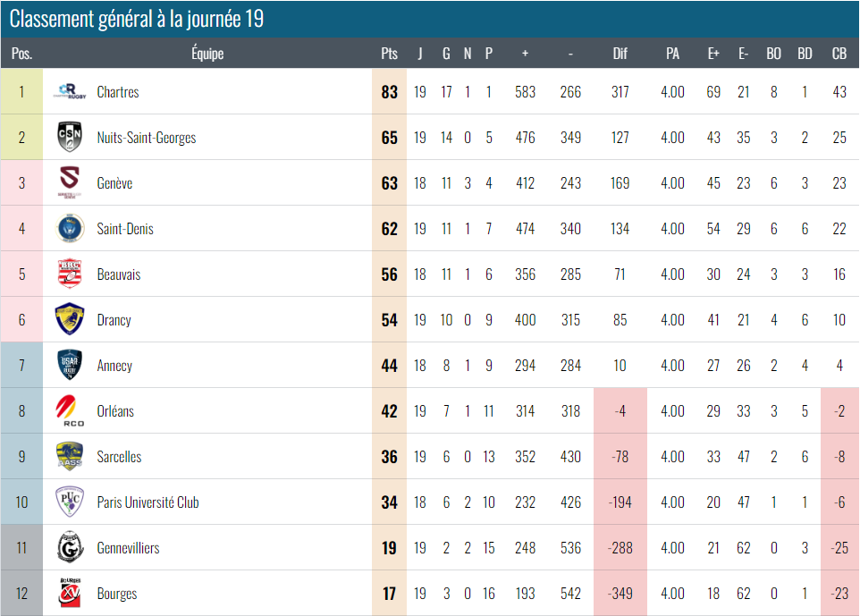Click Bourges negative -349 difference cell
This screenshot has width=860, height=616.
click(620, 594)
